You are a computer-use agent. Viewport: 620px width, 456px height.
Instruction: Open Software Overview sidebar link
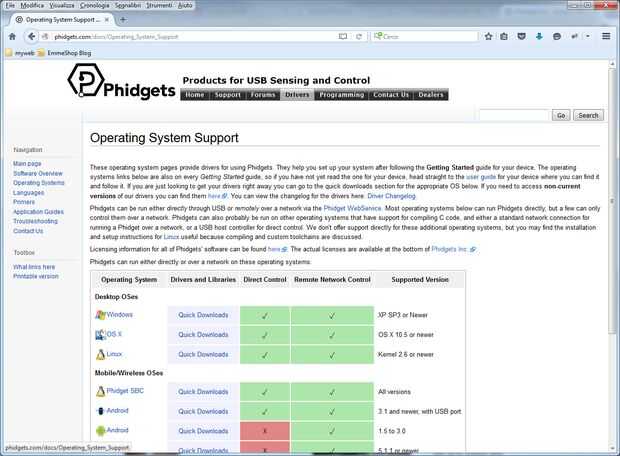click(38, 174)
